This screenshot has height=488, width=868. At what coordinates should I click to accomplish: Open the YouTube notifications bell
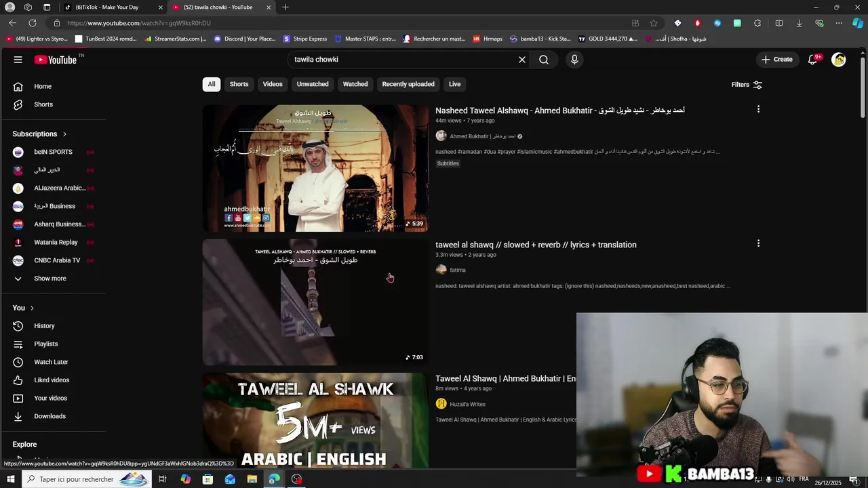812,60
